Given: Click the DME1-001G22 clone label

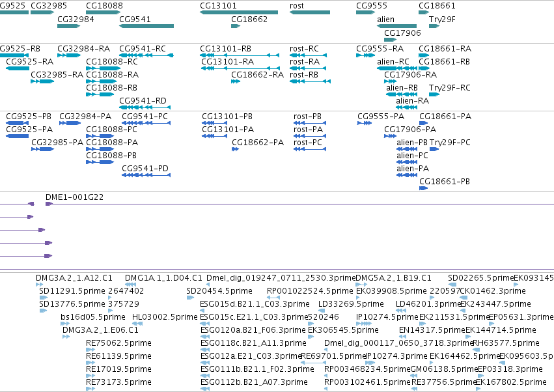Looking at the screenshot, I should [75, 197].
